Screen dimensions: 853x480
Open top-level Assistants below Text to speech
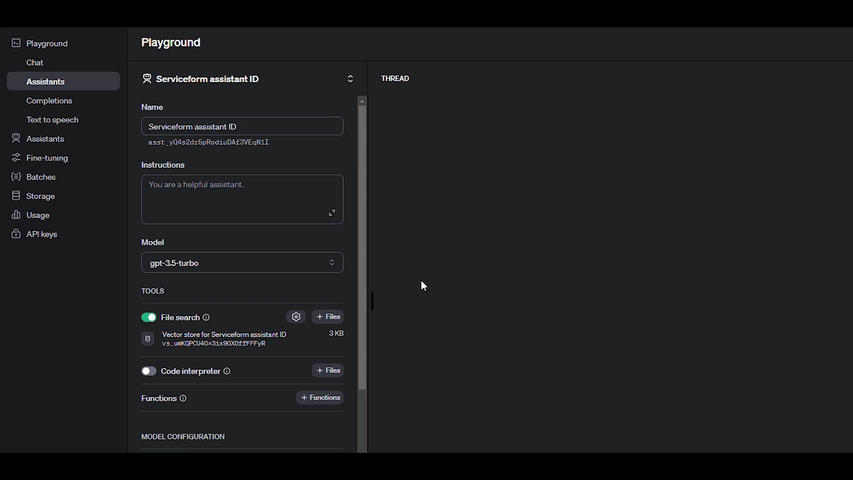click(x=45, y=139)
